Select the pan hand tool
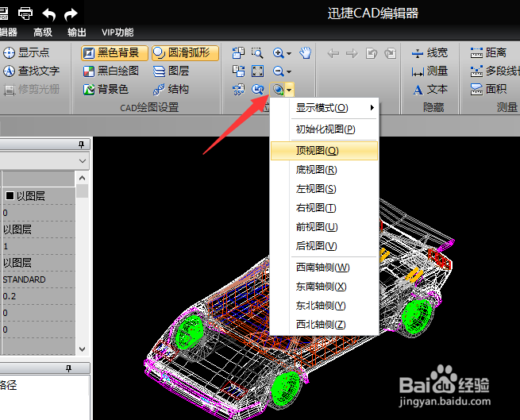This screenshot has height=420, width=520. pyautogui.click(x=306, y=52)
